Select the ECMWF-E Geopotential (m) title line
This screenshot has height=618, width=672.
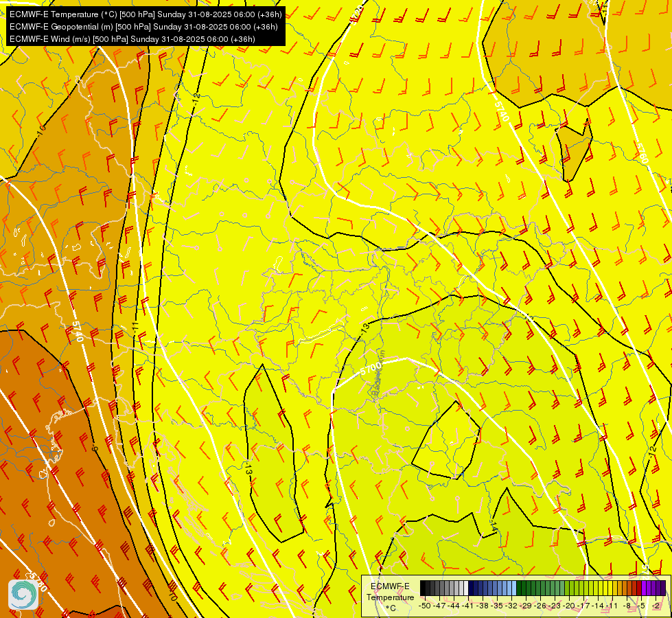pyautogui.click(x=143, y=27)
